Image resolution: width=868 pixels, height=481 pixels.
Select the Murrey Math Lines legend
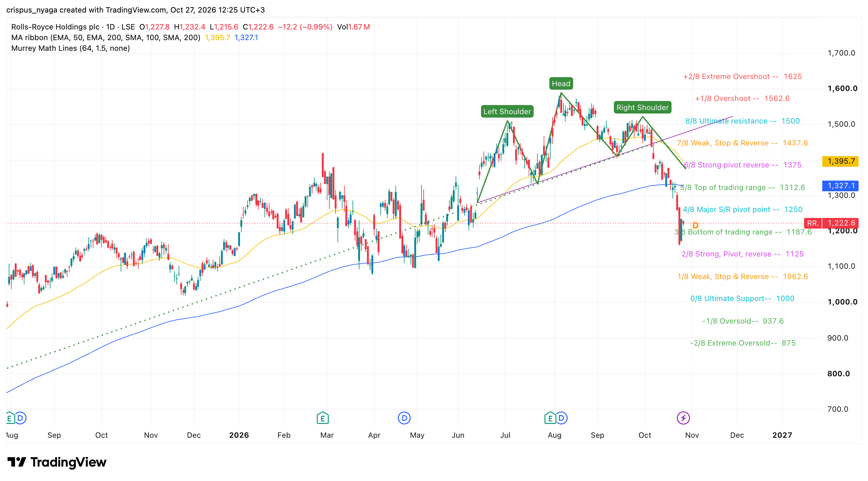click(71, 48)
